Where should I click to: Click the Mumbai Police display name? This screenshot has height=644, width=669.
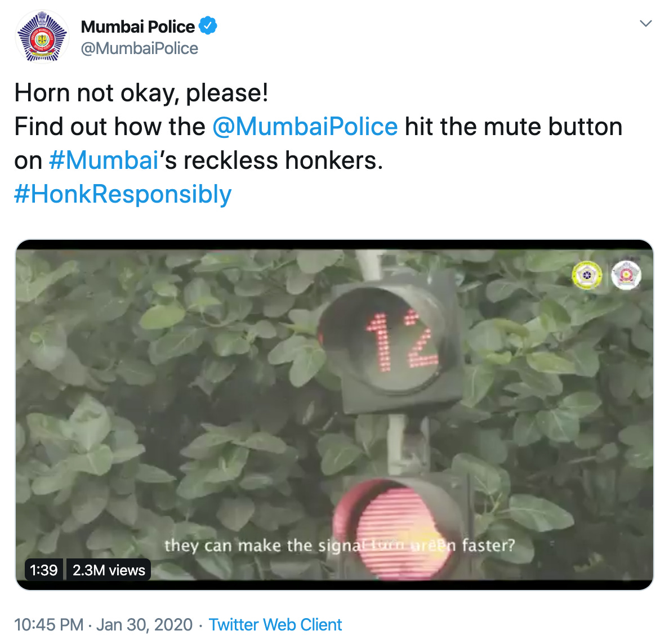point(138,26)
